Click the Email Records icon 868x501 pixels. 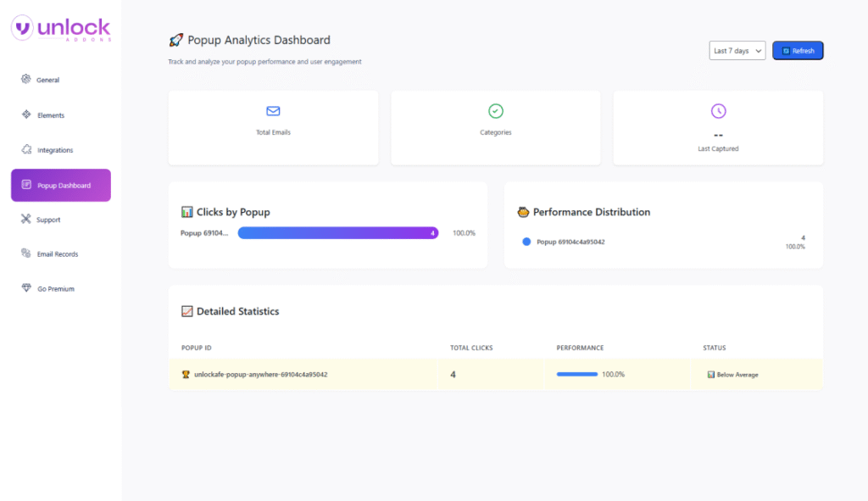[x=26, y=253]
